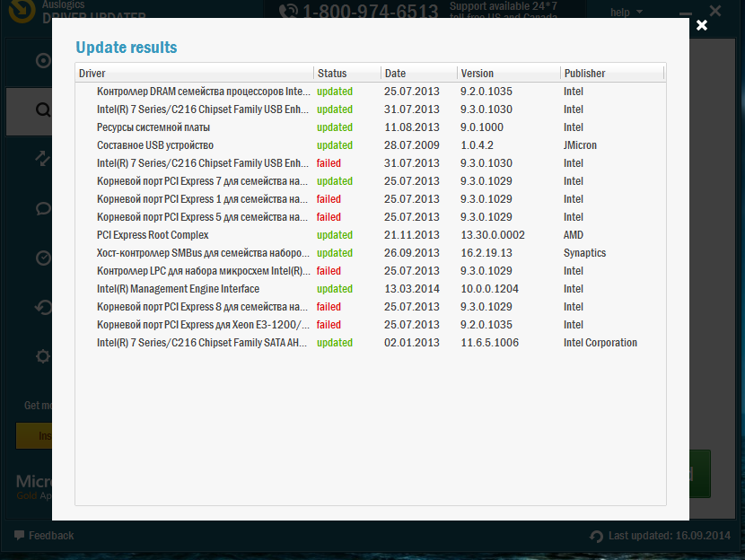Open the help dropdown menu
The image size is (745, 560).
tap(627, 13)
